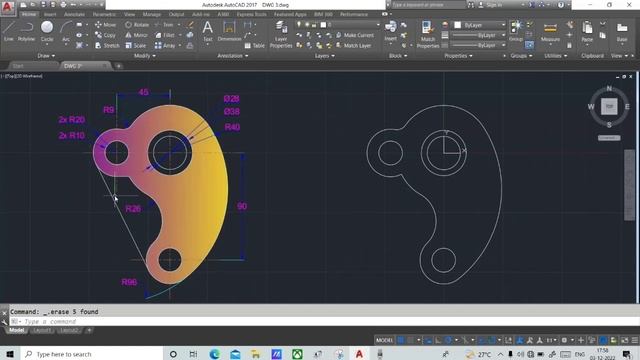This screenshot has width=640, height=360.
Task: Click AutoCAD icon in Windows taskbar
Action: pyautogui.click(x=359, y=354)
